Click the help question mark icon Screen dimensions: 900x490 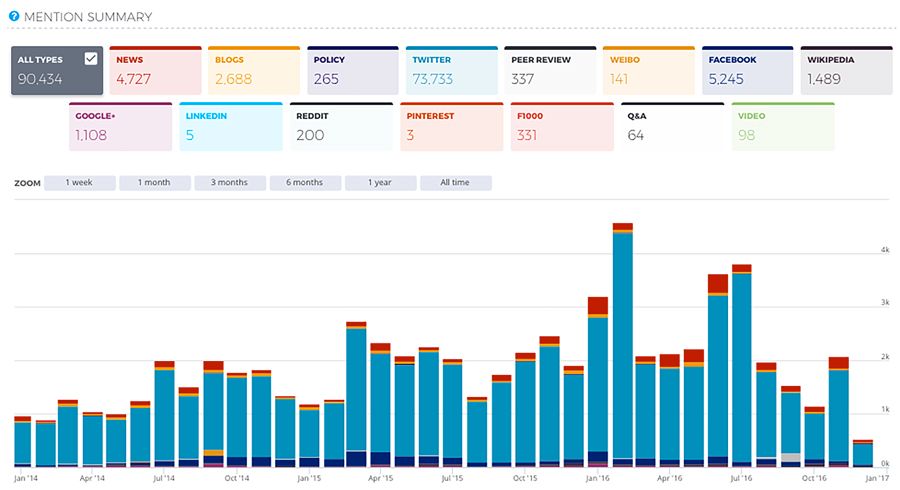(14, 17)
